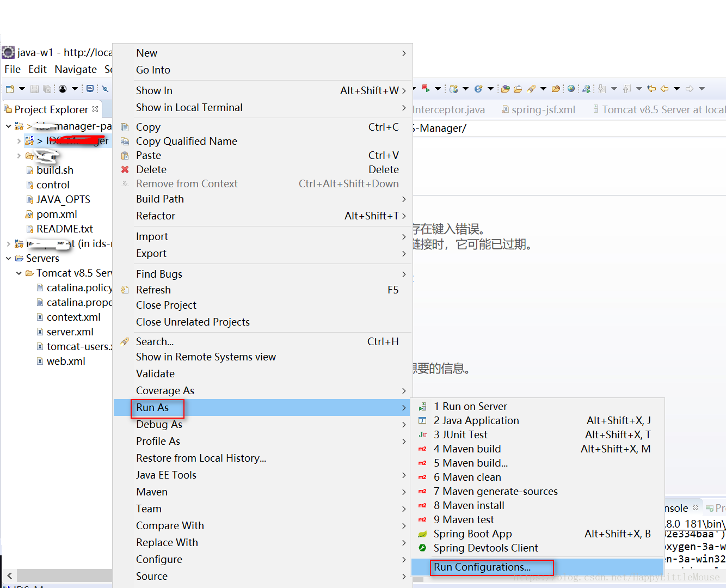
Task: Open the Search flashlight dropdown arrow
Action: (x=543, y=89)
